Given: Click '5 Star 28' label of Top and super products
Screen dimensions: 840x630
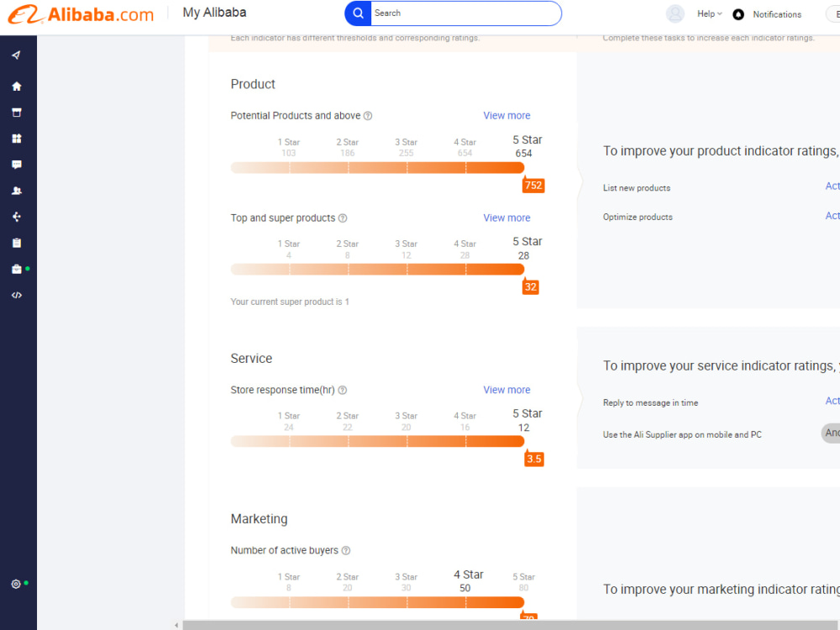Looking at the screenshot, I should pyautogui.click(x=528, y=249).
